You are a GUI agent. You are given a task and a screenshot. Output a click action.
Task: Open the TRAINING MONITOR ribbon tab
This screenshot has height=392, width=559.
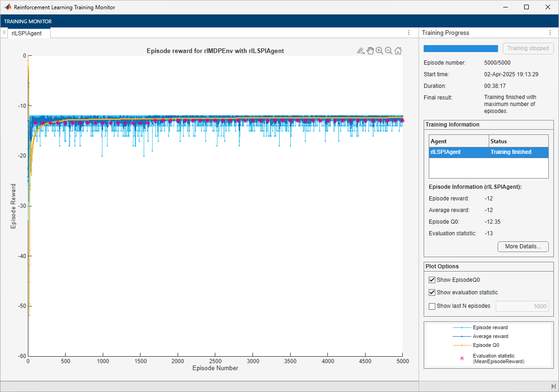coord(28,21)
